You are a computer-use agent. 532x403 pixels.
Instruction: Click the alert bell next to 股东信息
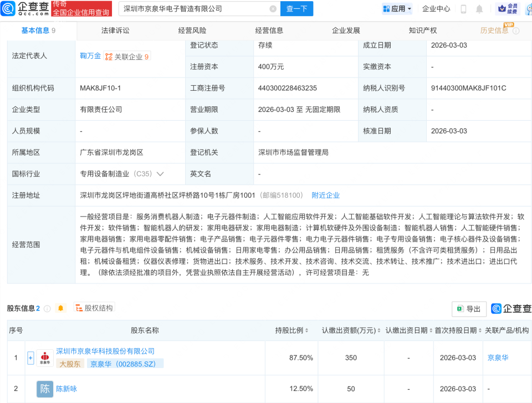[60, 308]
